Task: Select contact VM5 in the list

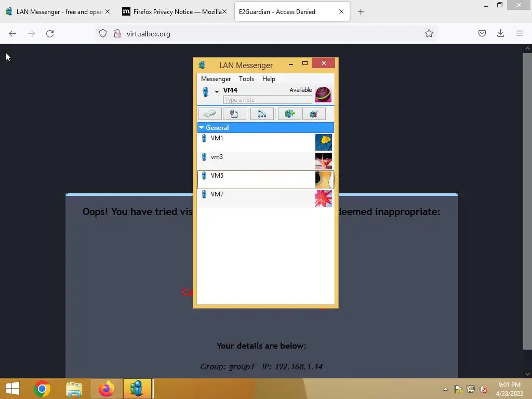Action: (x=265, y=179)
